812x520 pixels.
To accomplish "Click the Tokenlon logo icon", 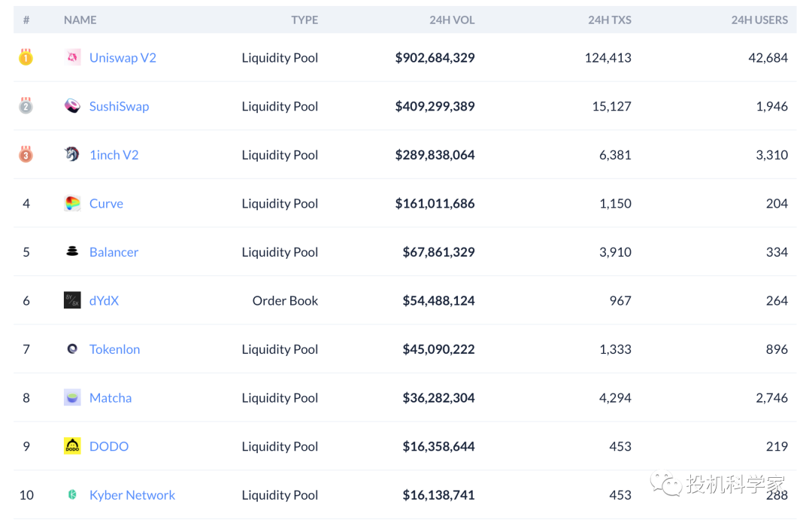I will (72, 349).
